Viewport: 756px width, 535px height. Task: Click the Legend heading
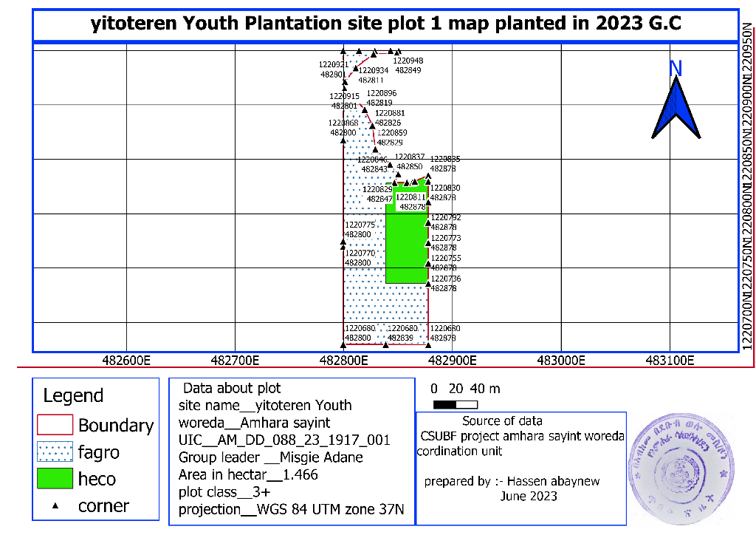pyautogui.click(x=73, y=395)
